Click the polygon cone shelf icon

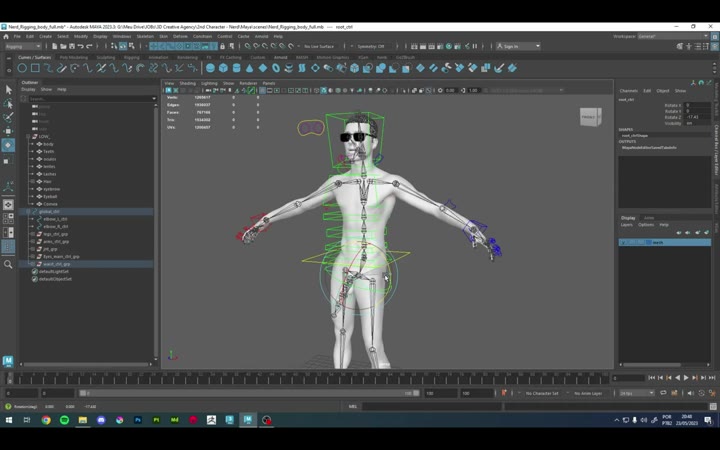click(249, 68)
